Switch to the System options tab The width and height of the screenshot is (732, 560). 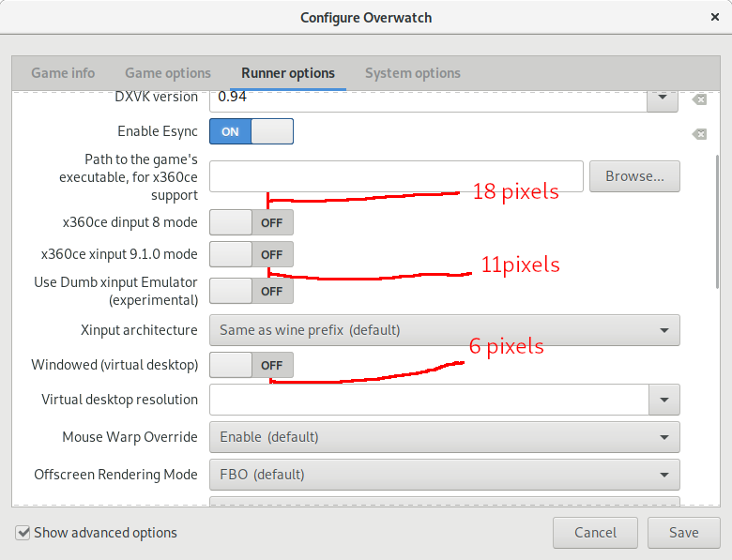tap(413, 73)
